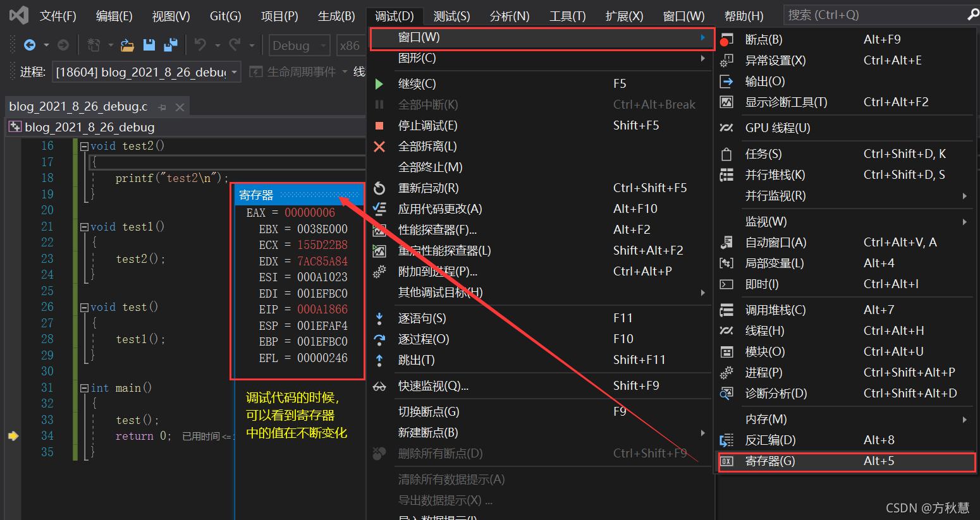Click the EIP register value 000A1866
980x520 pixels.
click(322, 310)
